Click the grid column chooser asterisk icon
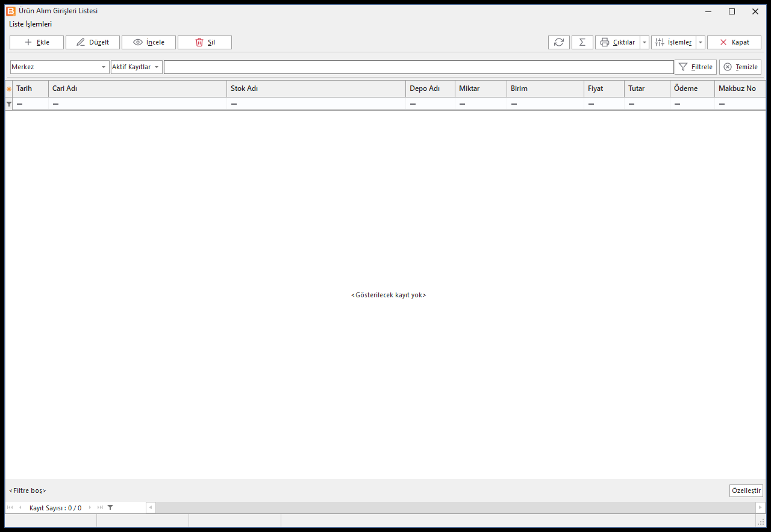This screenshot has width=771, height=532. tap(8, 88)
